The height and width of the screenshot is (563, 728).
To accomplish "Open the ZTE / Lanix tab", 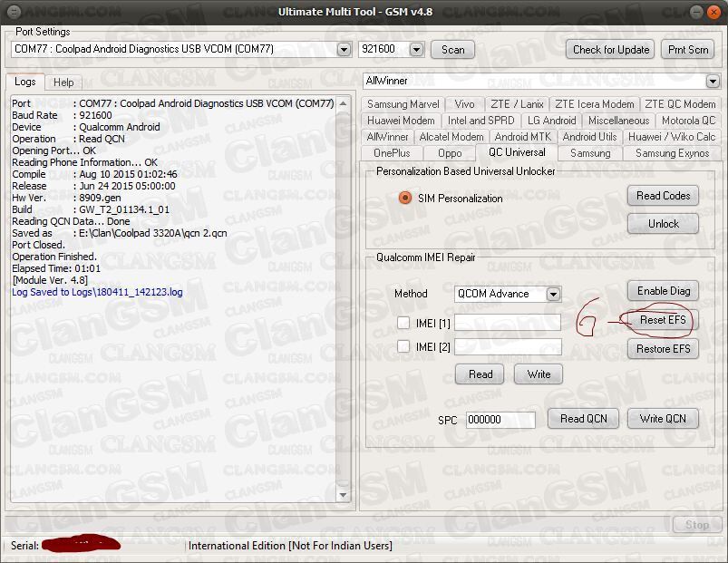I will click(517, 104).
